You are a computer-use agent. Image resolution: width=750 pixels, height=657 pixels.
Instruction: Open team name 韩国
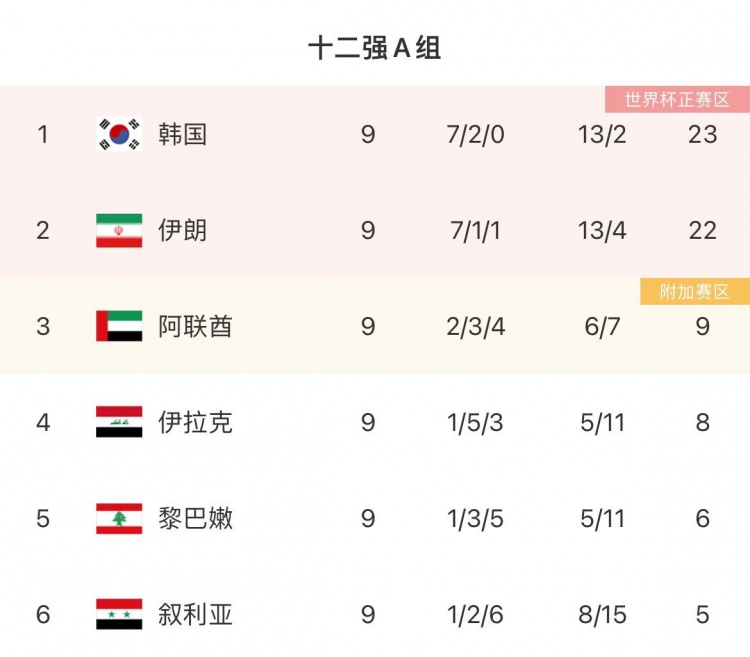182,134
